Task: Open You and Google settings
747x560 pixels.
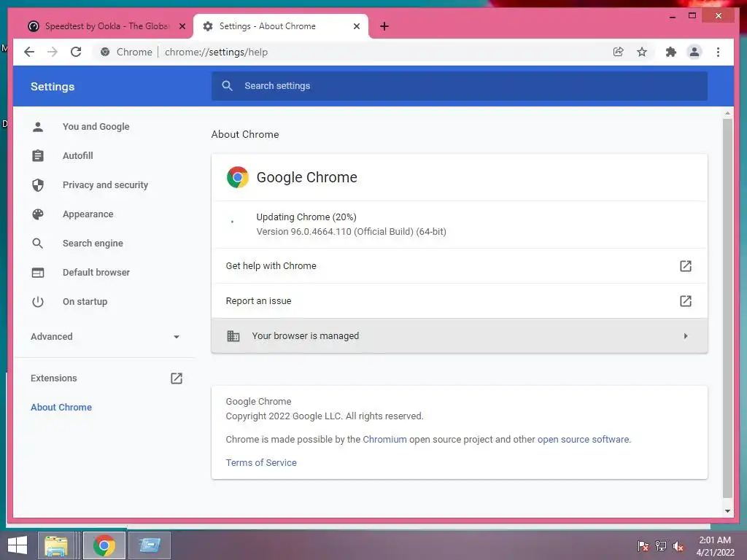Action: (x=96, y=127)
